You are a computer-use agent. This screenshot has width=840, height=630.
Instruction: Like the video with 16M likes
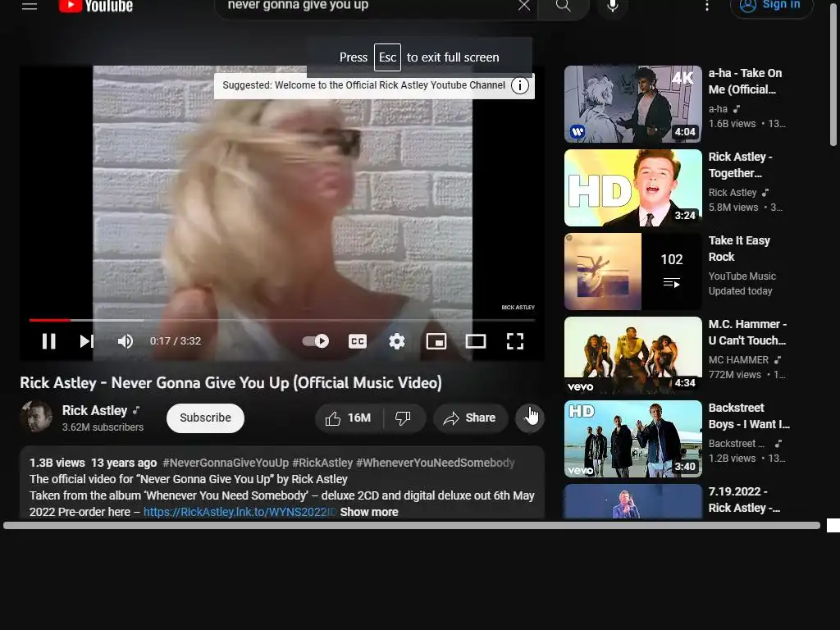coord(349,418)
